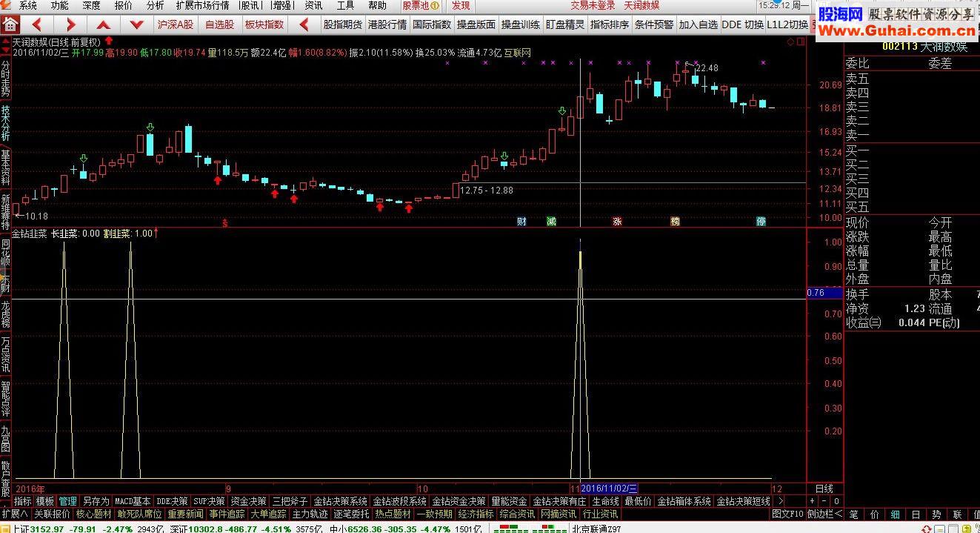Collapse the 侧边栏 sidebar
Viewport: 980px width, 533px height.
point(824,514)
